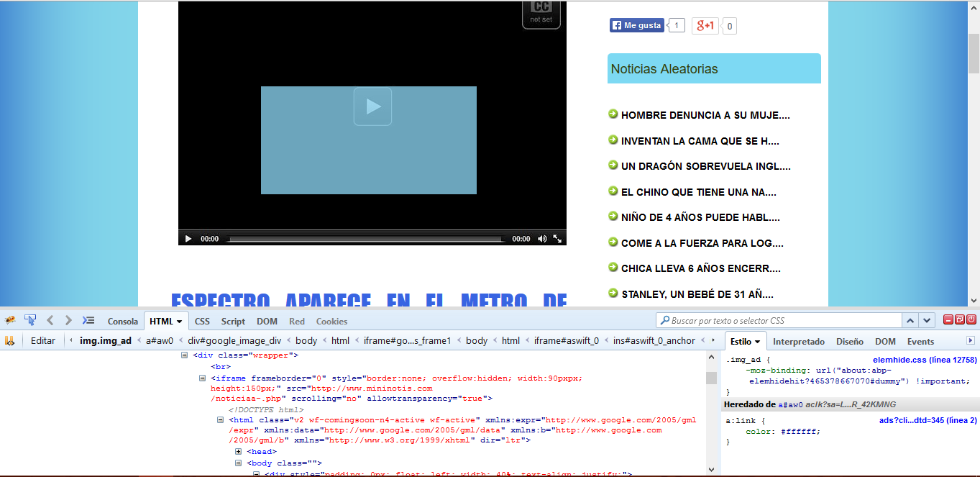Go forward with Firebug's right arrow
980x477 pixels.
68,320
